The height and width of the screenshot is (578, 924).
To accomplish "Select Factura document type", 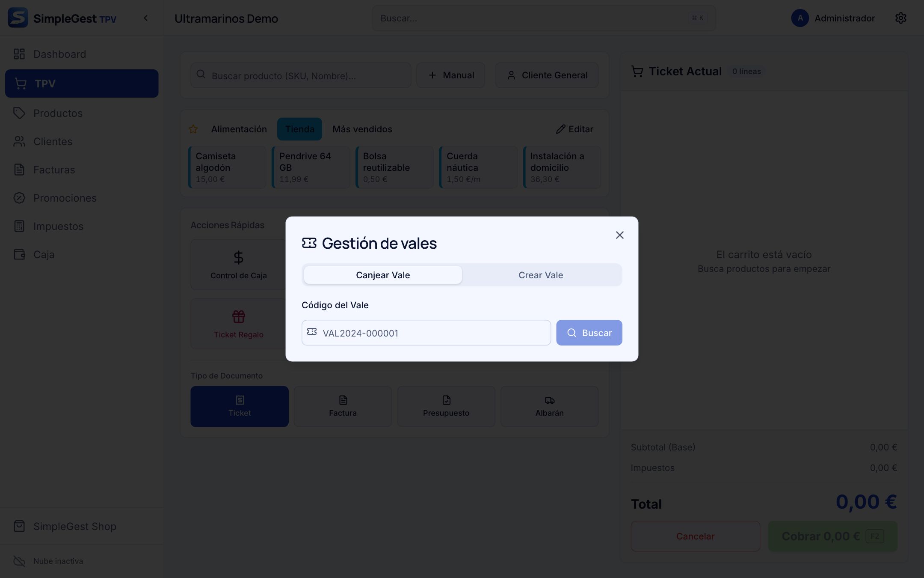I will pyautogui.click(x=343, y=406).
